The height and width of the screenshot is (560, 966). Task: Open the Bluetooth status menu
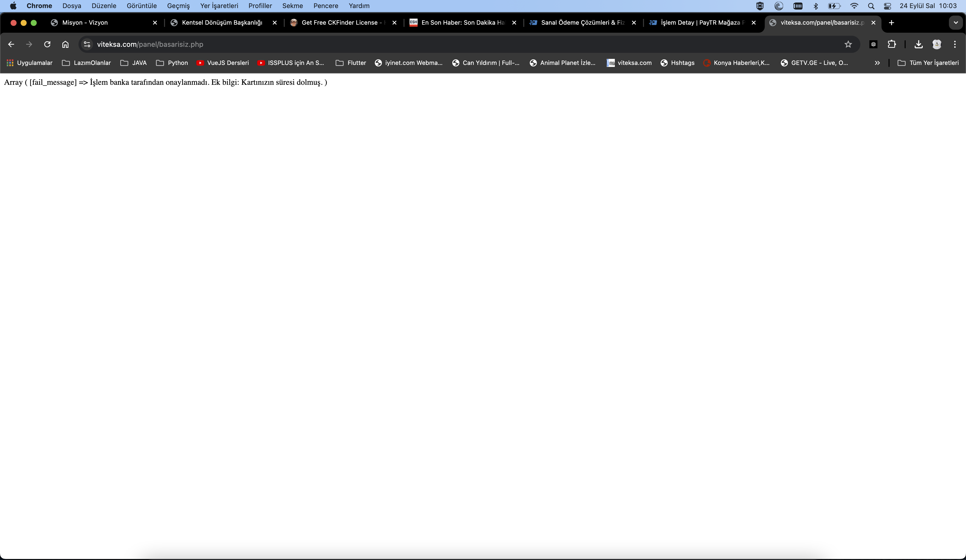(x=816, y=6)
